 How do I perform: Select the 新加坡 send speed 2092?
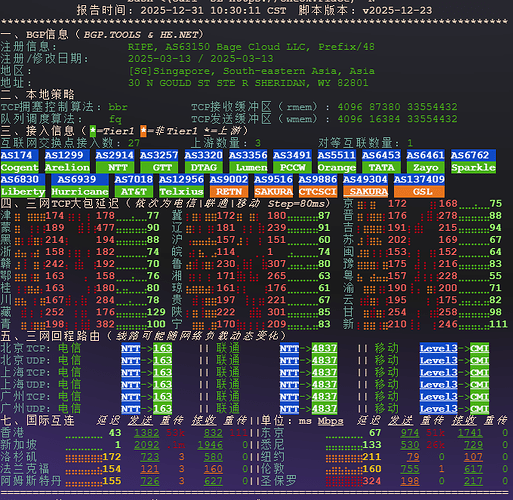147,445
